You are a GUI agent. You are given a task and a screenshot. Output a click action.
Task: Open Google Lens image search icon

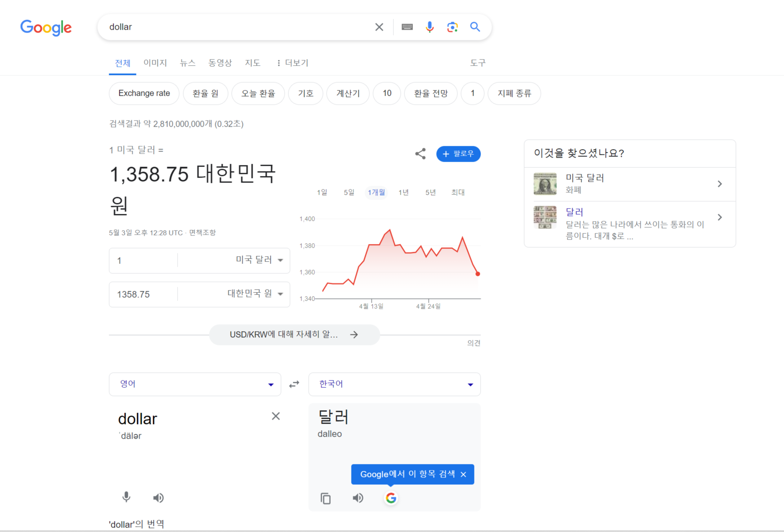[x=452, y=27]
